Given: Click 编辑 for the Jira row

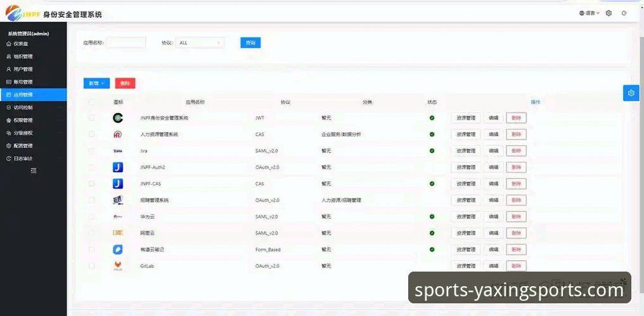Looking at the screenshot, I should coord(493,151).
